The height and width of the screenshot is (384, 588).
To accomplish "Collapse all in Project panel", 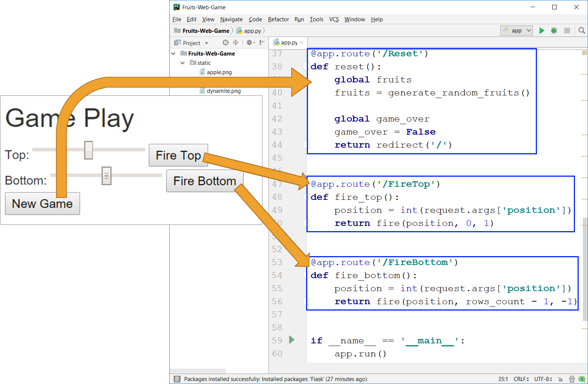I will coord(236,43).
